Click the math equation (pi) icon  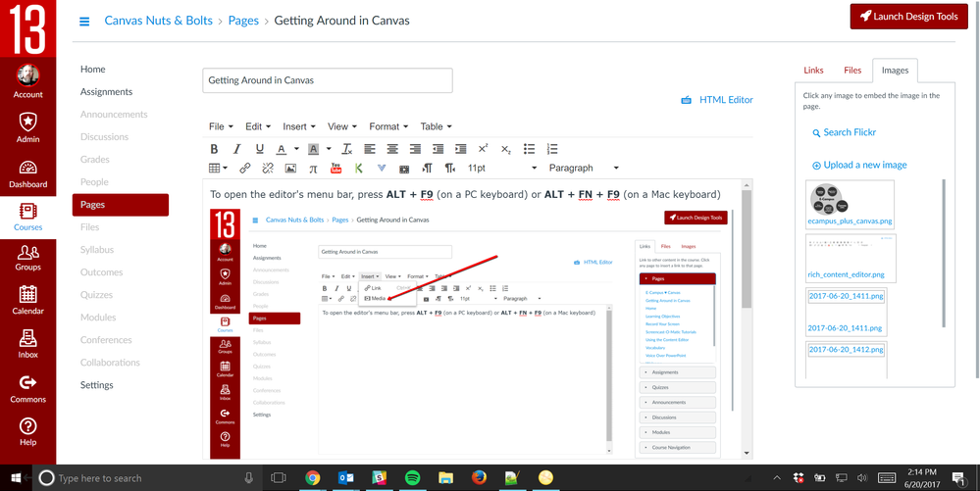pos(313,169)
